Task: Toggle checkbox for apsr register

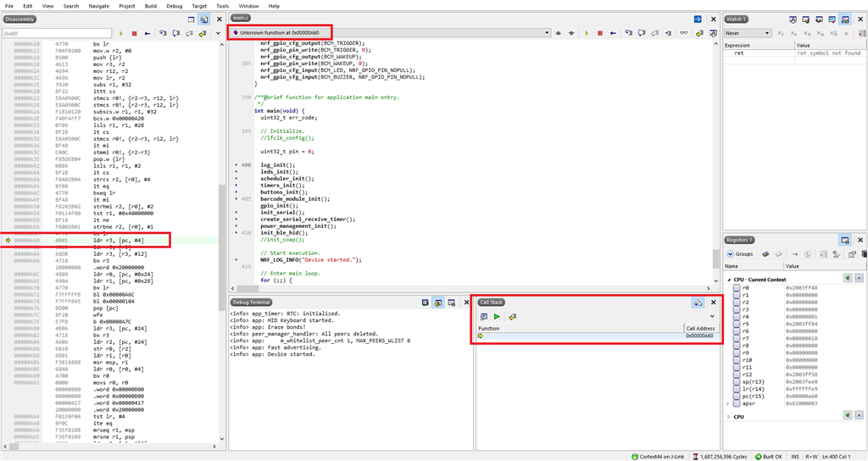Action: point(737,403)
